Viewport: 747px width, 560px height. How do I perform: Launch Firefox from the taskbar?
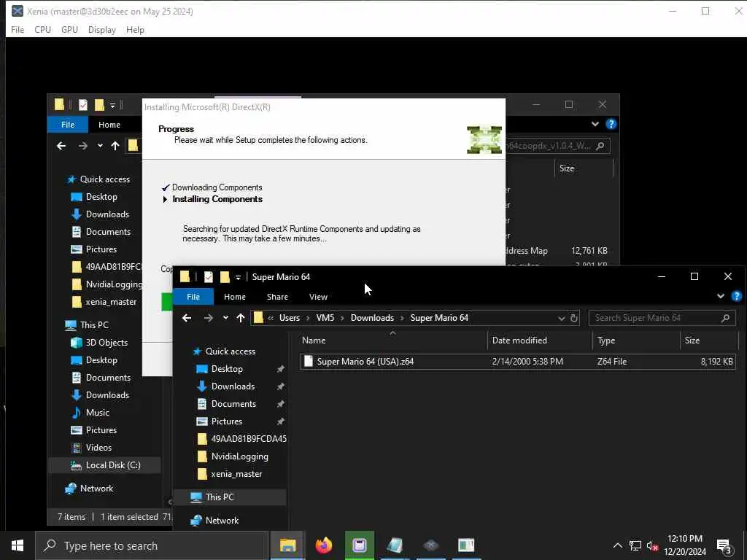324,545
